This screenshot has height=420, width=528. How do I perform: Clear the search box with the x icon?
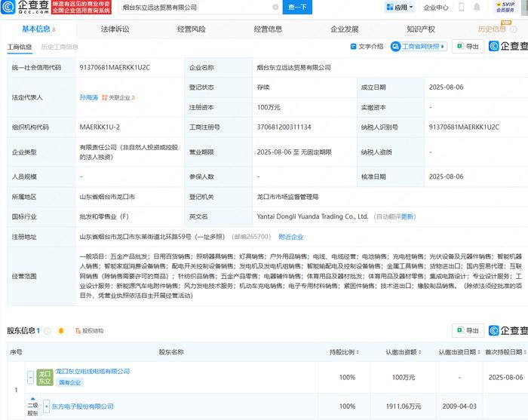pyautogui.click(x=275, y=7)
